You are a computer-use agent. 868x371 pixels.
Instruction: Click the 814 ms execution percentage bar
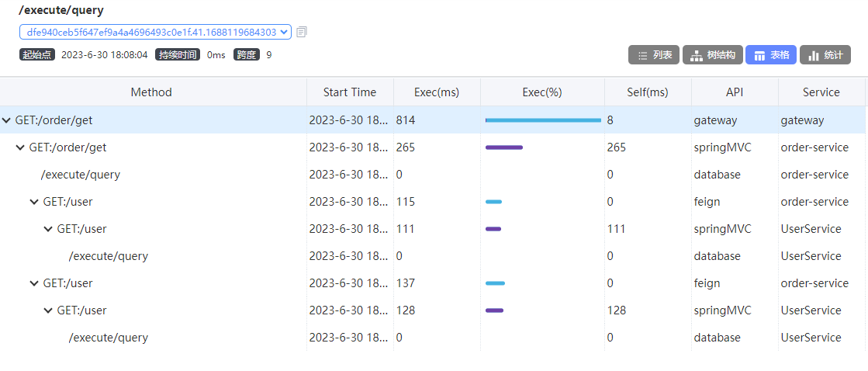tap(543, 120)
